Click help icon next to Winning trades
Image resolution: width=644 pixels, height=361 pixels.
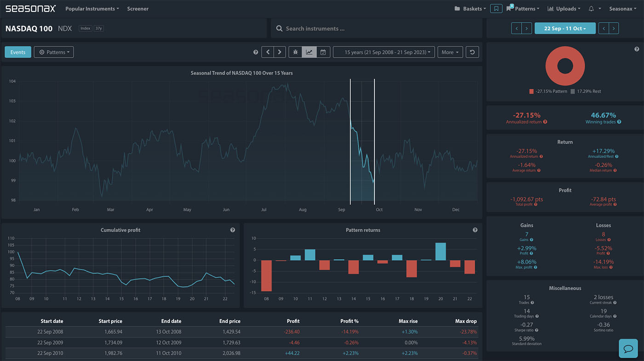point(619,122)
